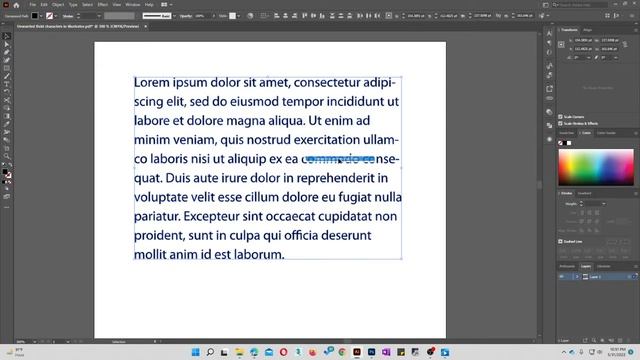Screen dimensions: 640x360
Task: Open File Explorer from the taskbar
Action: point(239,352)
